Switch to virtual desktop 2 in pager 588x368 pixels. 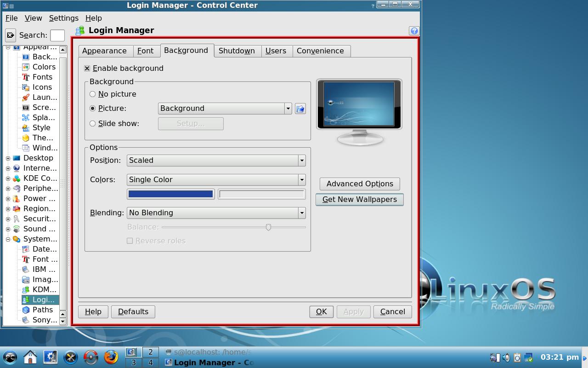150,352
